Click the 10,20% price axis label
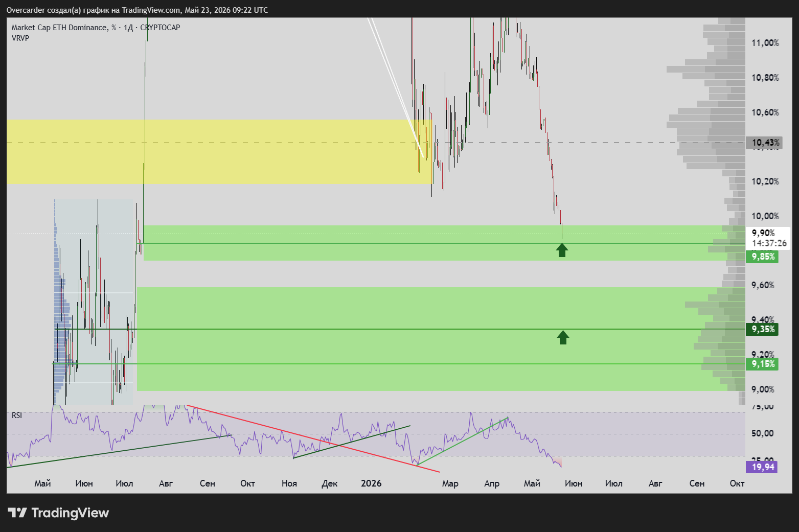Image resolution: width=799 pixels, height=532 pixels. [x=765, y=181]
